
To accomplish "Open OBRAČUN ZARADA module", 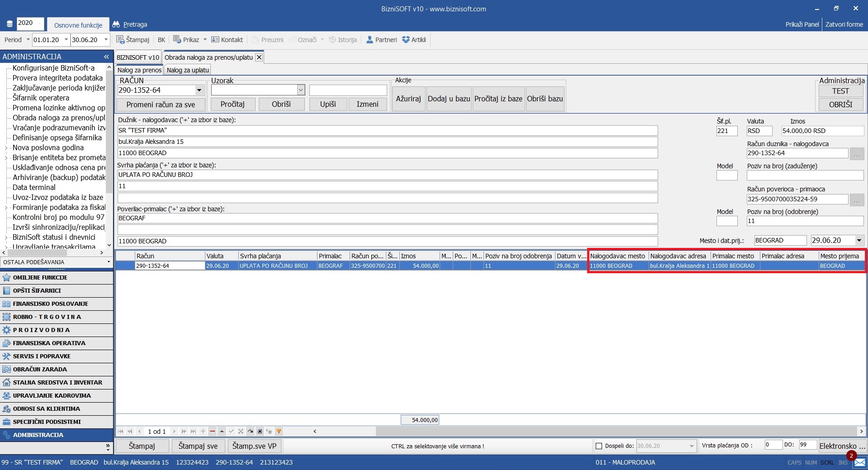I will (57, 369).
